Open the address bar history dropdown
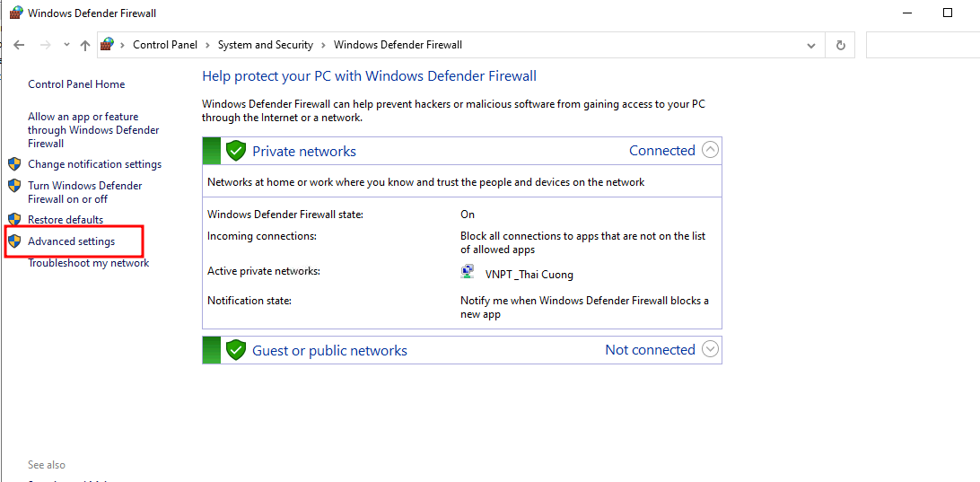Viewport: 980px width, 482px height. 811,46
